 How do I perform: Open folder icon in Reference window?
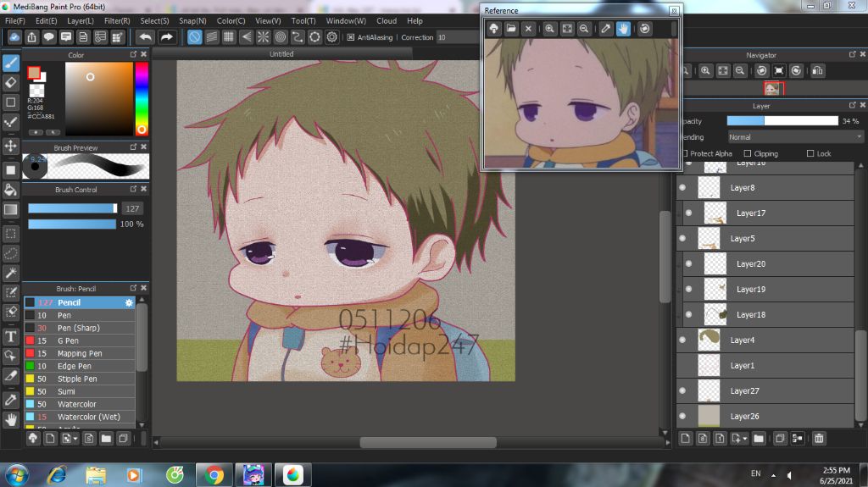[x=511, y=29]
